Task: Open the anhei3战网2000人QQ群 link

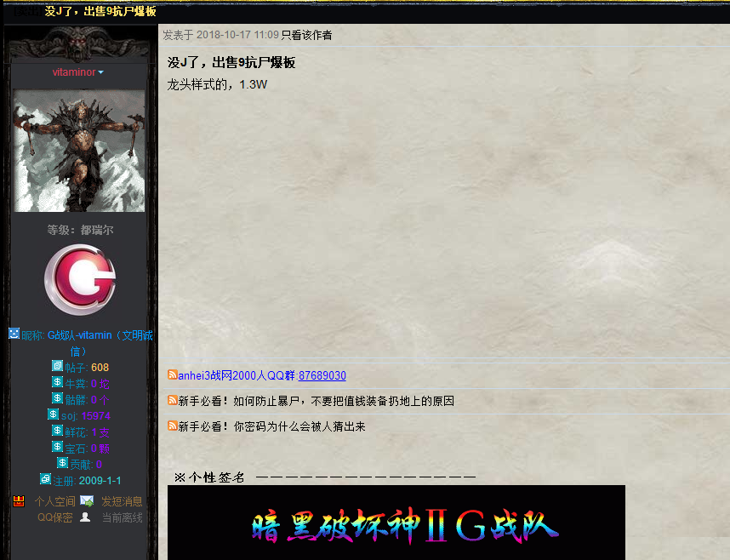Action: click(x=237, y=375)
